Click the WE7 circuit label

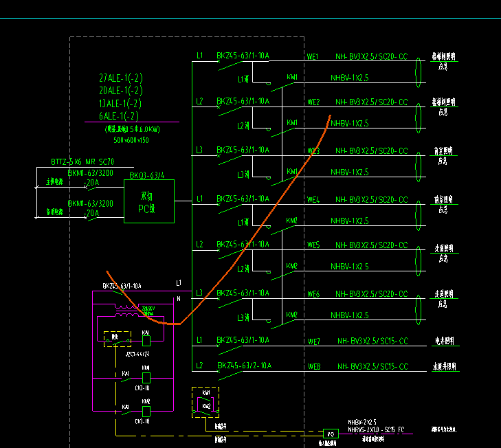pyautogui.click(x=314, y=341)
